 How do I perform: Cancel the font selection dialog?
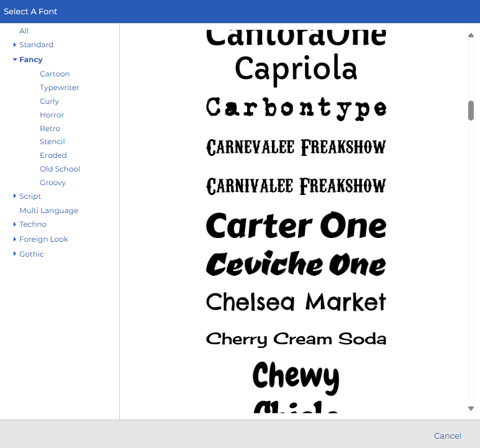coord(447,436)
